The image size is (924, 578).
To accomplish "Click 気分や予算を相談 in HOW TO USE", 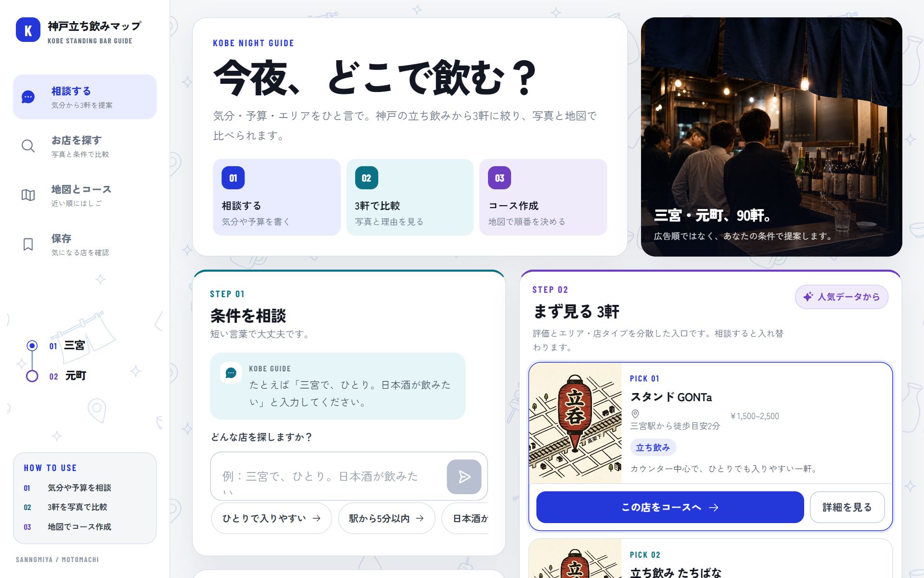I will (79, 488).
